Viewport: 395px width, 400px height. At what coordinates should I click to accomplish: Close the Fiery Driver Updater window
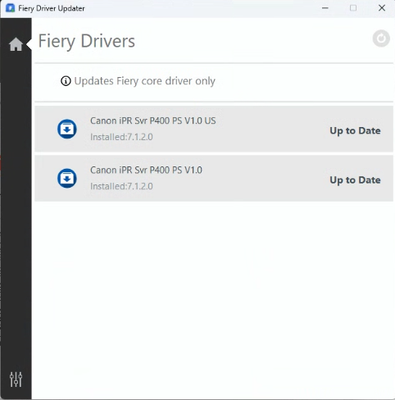click(x=382, y=8)
